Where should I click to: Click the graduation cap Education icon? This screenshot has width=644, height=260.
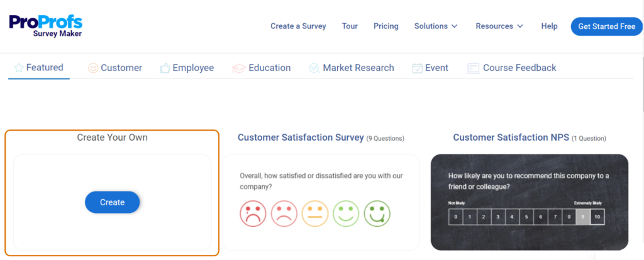[238, 68]
